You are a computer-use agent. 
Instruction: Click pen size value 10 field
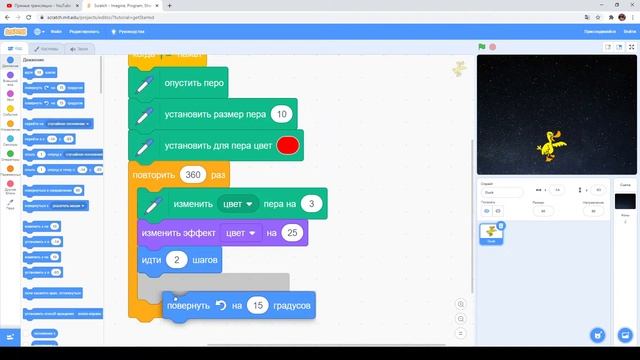[282, 114]
